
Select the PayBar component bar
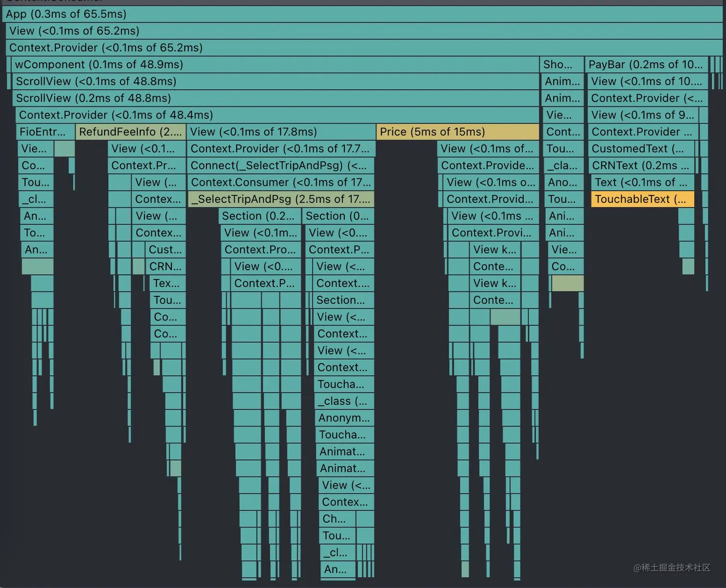click(x=645, y=64)
